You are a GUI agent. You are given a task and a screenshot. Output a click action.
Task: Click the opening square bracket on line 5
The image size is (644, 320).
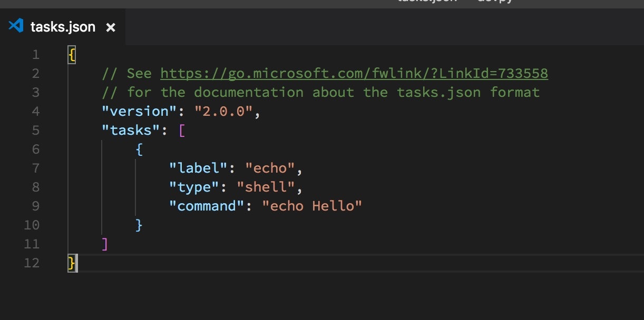(x=182, y=130)
